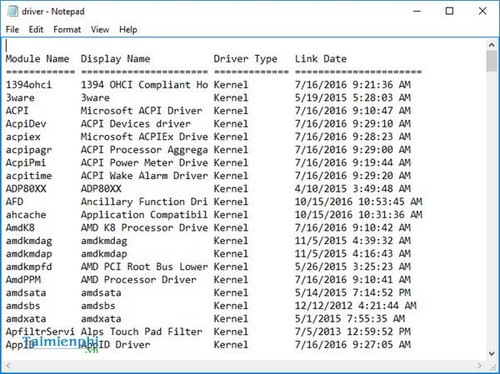Click the horizontal scrollbar right arrow

480,366
